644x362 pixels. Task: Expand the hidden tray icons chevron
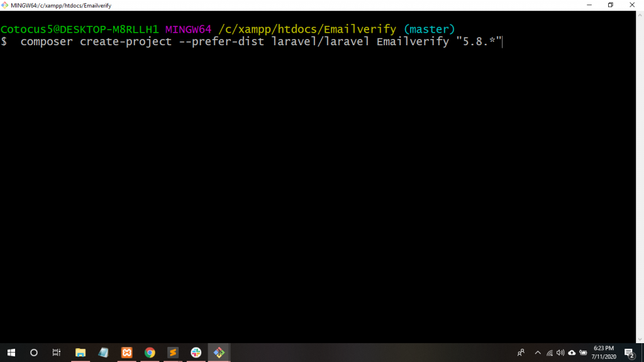(x=538, y=353)
